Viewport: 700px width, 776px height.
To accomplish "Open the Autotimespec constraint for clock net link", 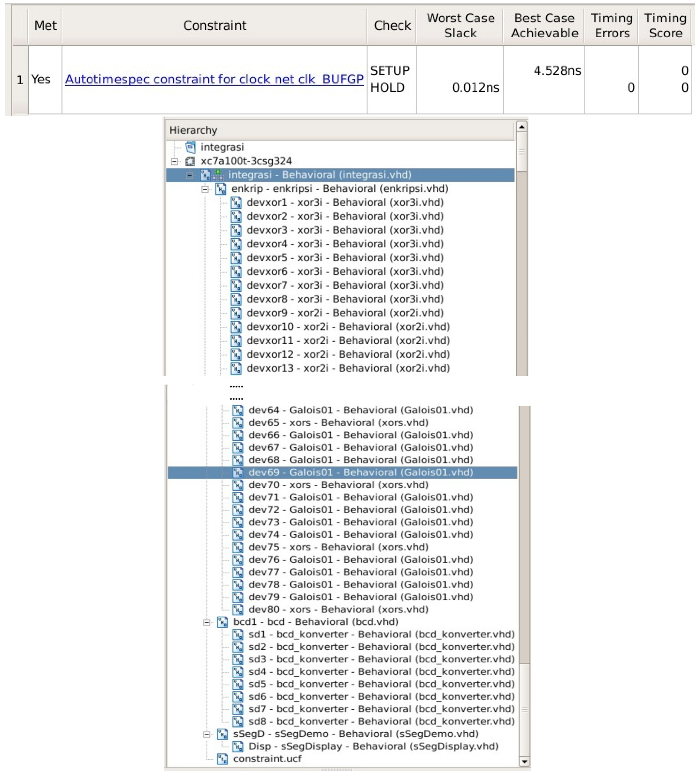I will [214, 79].
